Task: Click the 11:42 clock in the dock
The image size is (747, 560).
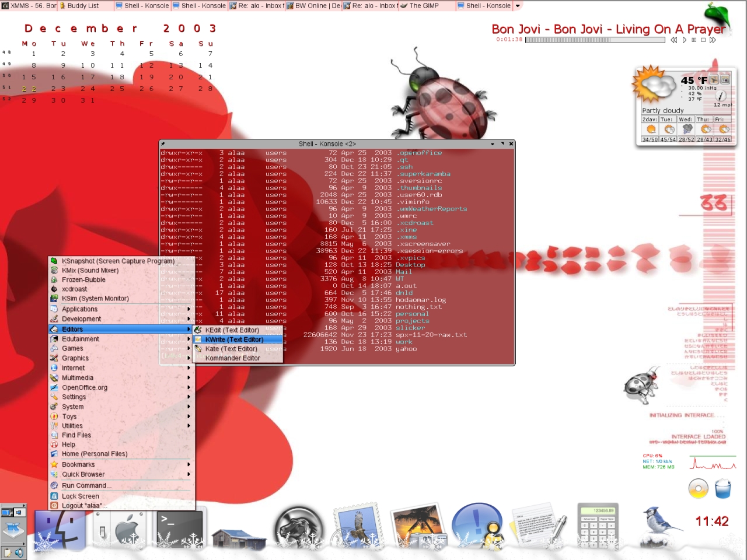Action: (712, 521)
